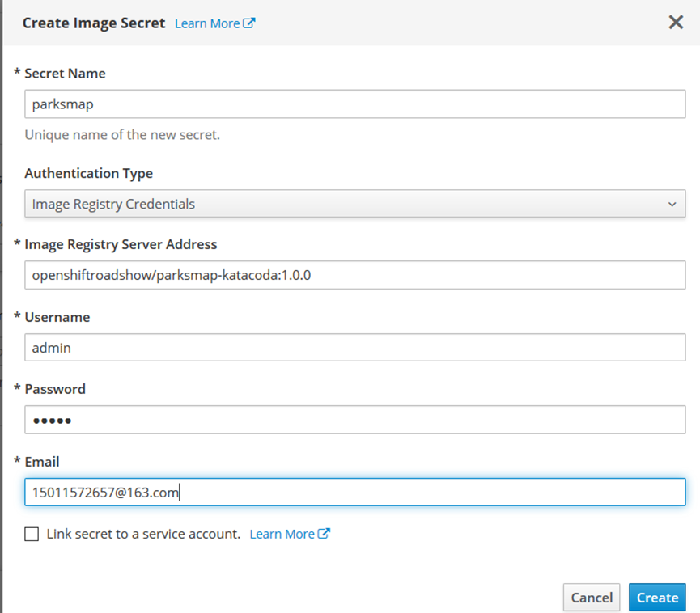Click the Cancel button

tap(592, 598)
